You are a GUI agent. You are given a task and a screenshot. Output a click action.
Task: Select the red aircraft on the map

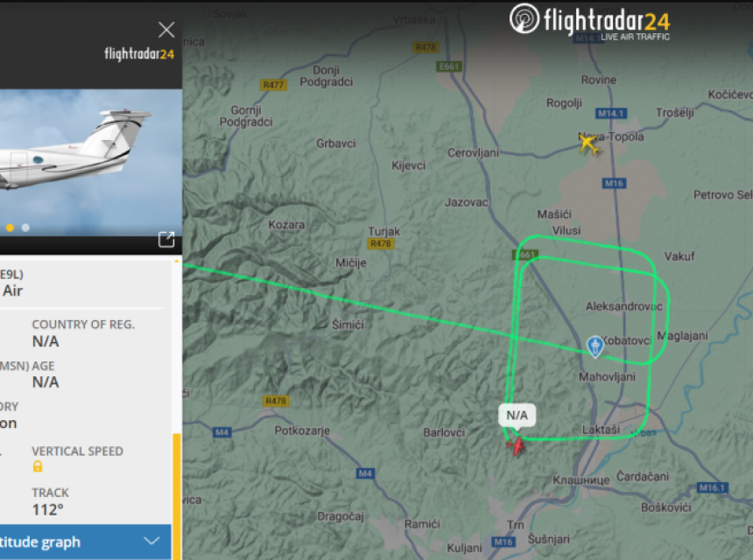[517, 445]
